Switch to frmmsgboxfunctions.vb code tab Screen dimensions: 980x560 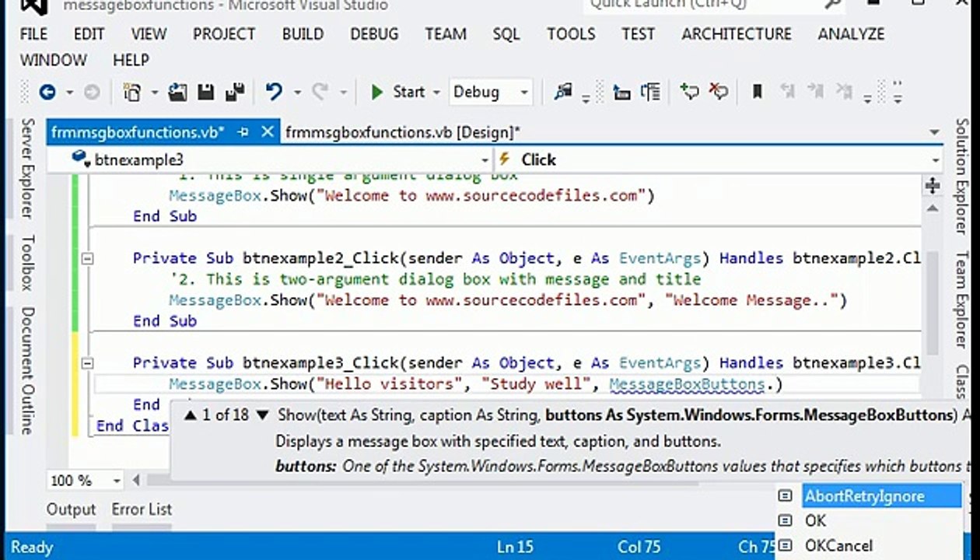(x=138, y=132)
